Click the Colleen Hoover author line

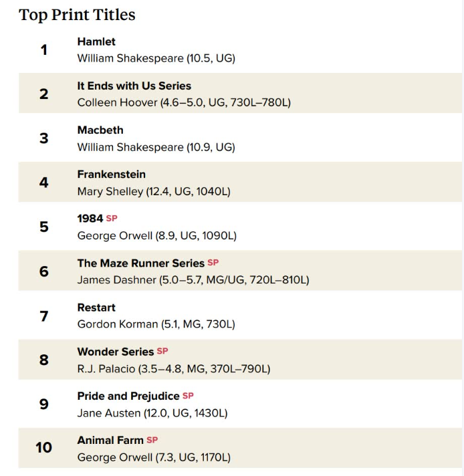184,102
